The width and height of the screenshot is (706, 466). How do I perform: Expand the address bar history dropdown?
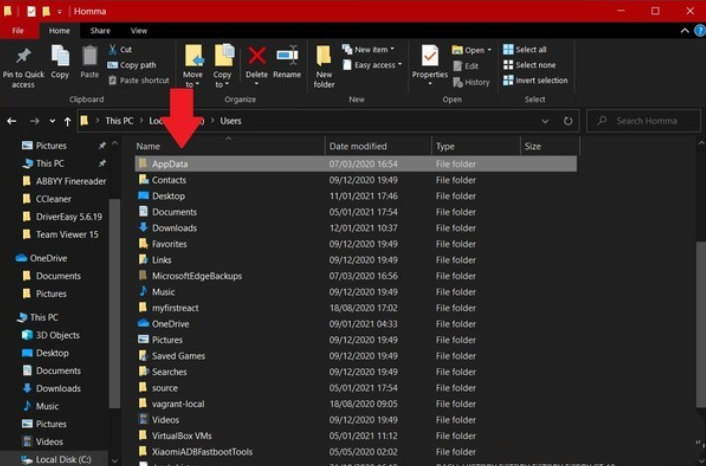pos(545,121)
